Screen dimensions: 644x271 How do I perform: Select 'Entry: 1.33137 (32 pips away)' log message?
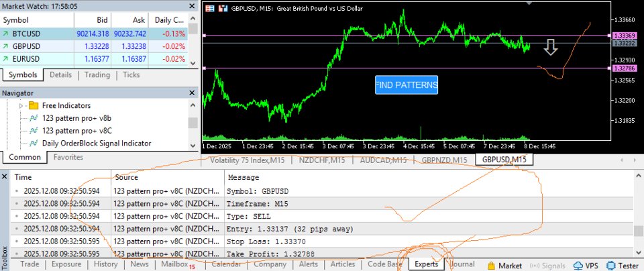290,229
